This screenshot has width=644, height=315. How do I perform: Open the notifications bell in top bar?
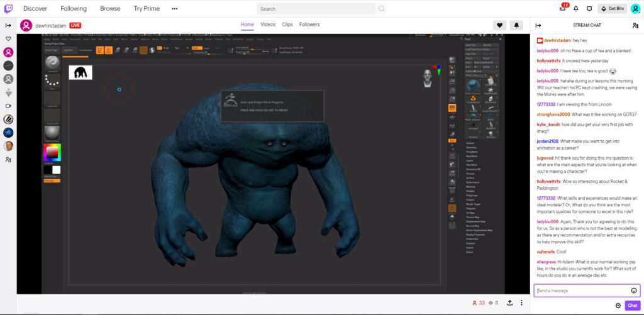pyautogui.click(x=576, y=9)
